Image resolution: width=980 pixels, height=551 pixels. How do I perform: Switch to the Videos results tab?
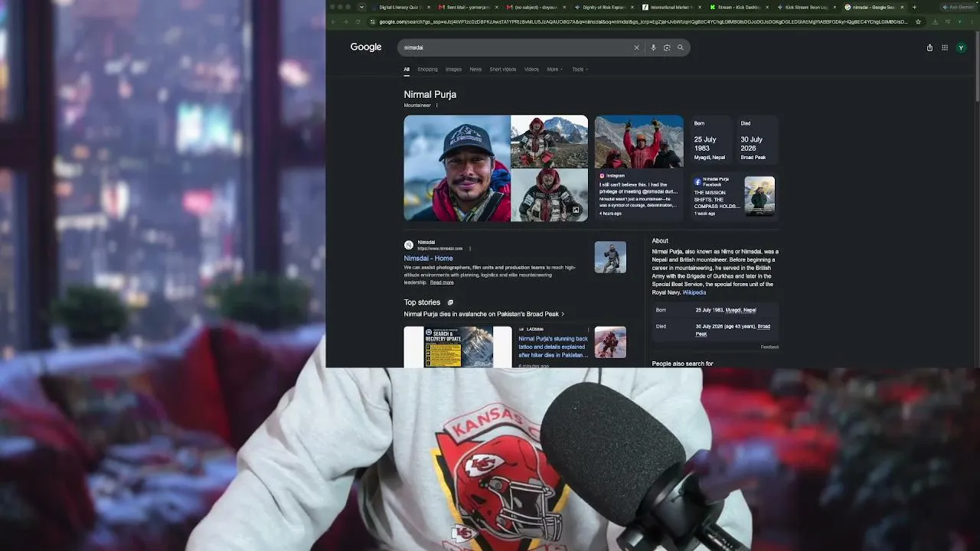[531, 69]
